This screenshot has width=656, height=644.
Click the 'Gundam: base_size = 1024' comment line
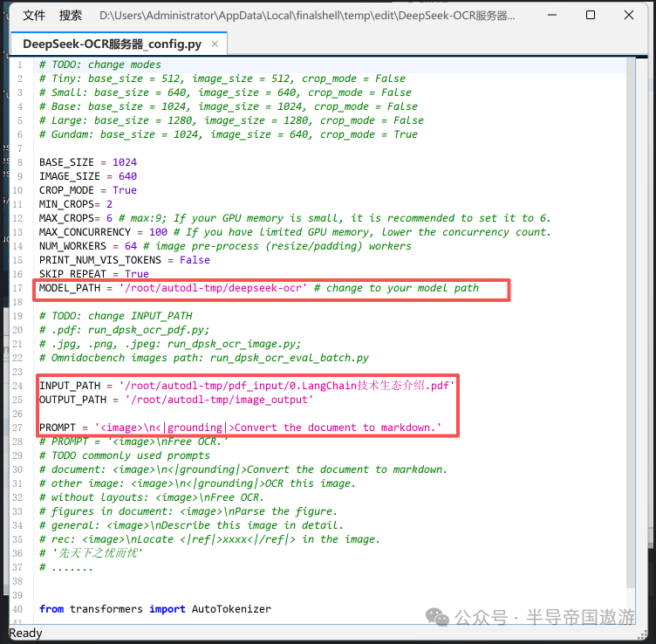tap(229, 134)
